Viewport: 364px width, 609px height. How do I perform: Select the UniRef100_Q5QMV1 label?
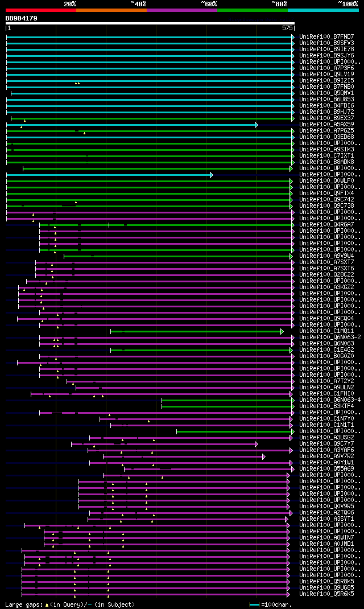tap(326, 93)
